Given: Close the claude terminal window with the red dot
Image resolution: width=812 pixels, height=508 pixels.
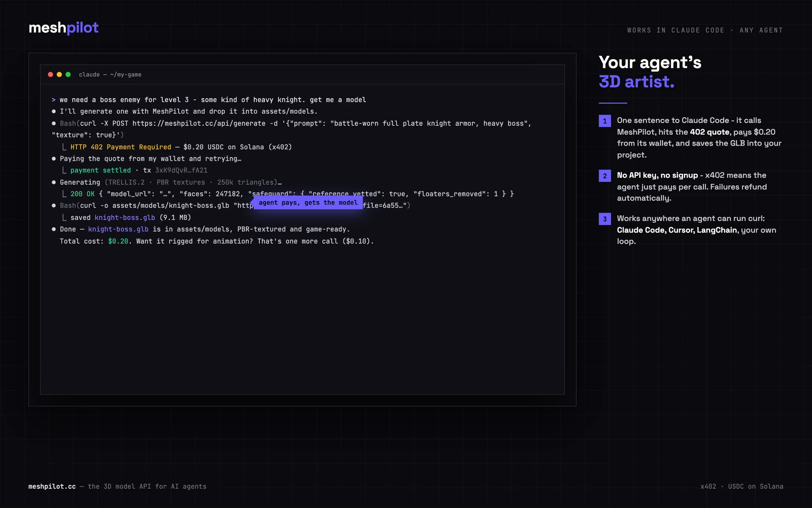Looking at the screenshot, I should click(x=51, y=75).
